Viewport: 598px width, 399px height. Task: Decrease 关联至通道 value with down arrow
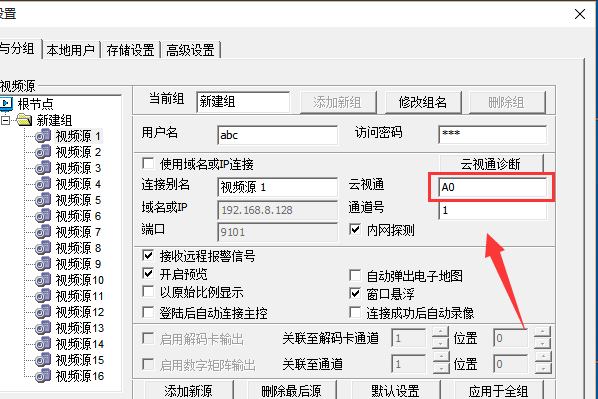(441, 368)
